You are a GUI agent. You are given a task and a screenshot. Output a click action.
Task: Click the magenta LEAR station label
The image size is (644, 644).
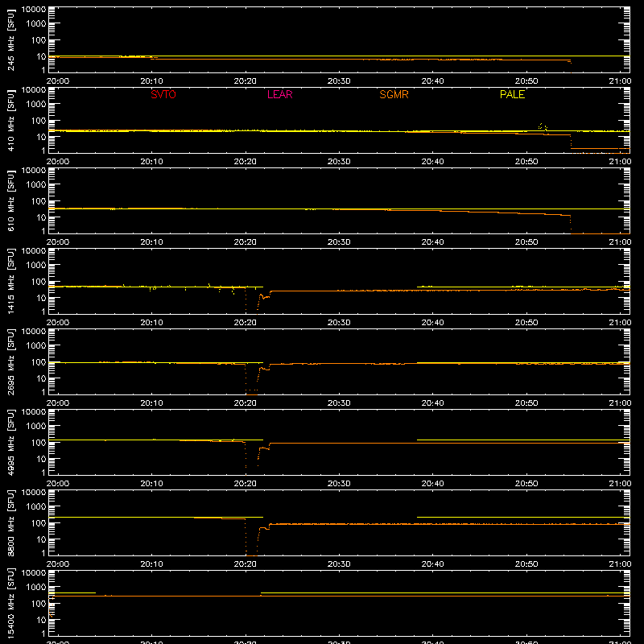coord(279,94)
